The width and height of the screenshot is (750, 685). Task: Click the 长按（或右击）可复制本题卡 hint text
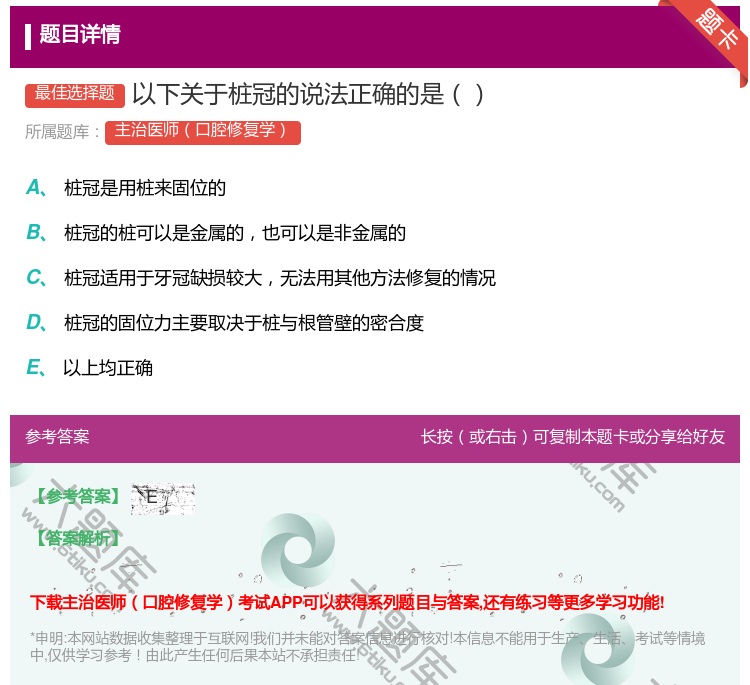pos(573,437)
